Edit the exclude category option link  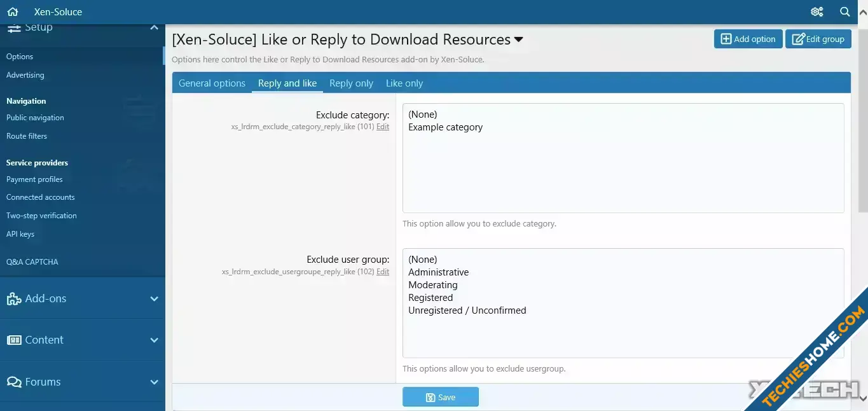point(383,127)
